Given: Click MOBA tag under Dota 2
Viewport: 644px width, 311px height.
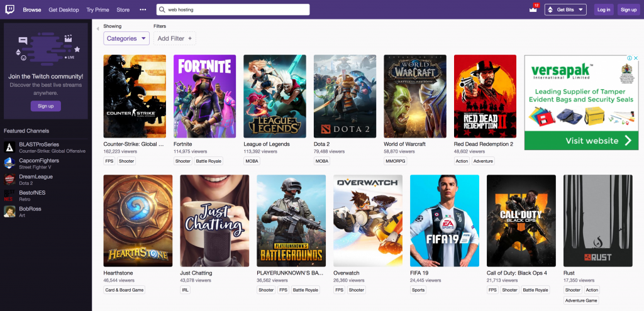Looking at the screenshot, I should coord(322,161).
